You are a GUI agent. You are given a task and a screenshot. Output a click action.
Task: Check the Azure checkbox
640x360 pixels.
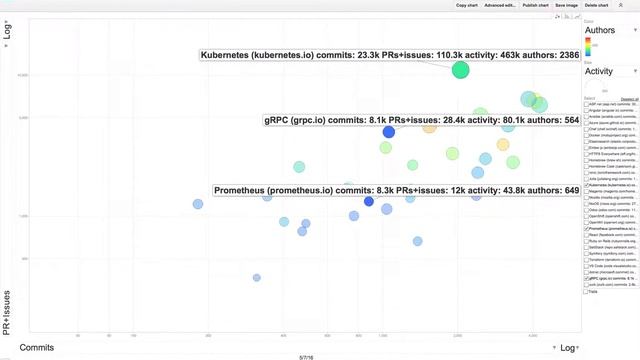point(587,123)
